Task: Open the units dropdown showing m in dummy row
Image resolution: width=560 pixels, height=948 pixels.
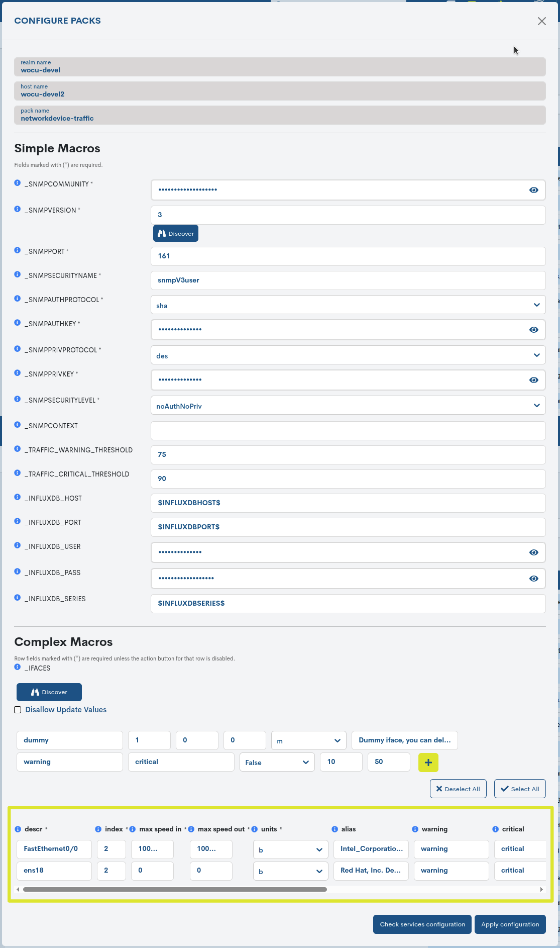Action: click(309, 740)
